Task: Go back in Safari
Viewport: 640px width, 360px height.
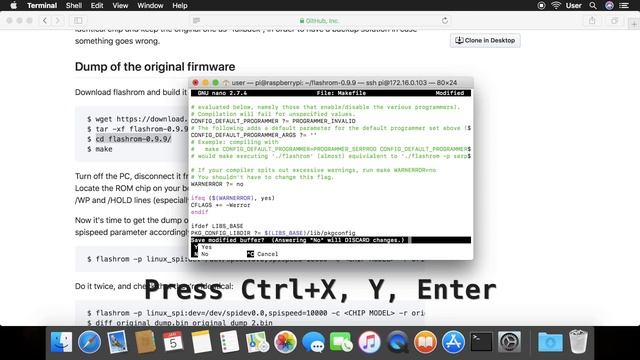Action: tap(45, 20)
